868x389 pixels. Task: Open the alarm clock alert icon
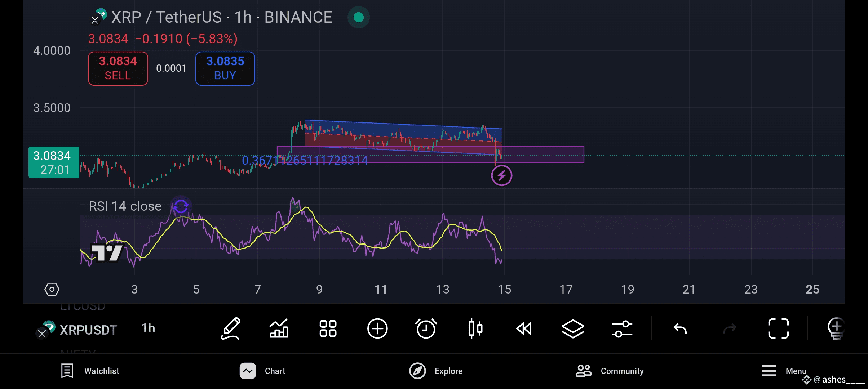426,328
